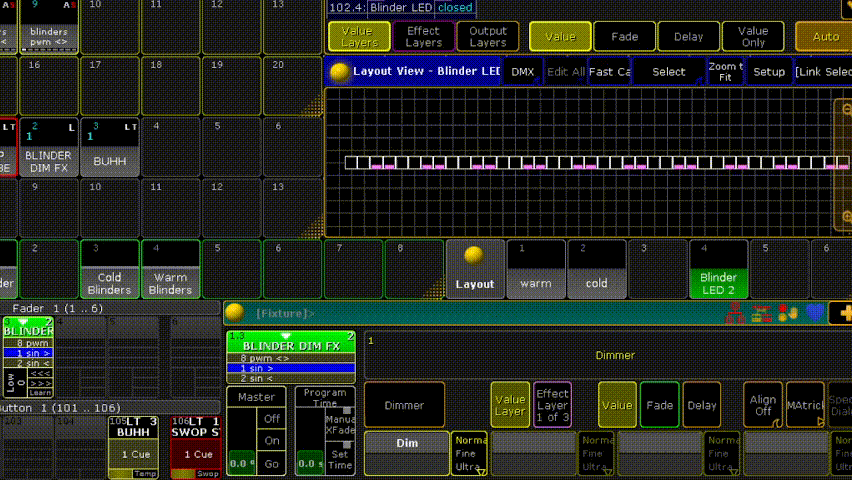Image resolution: width=852 pixels, height=480 pixels.
Task: Select the Value Layer button in encoder bar
Action: pyautogui.click(x=510, y=405)
